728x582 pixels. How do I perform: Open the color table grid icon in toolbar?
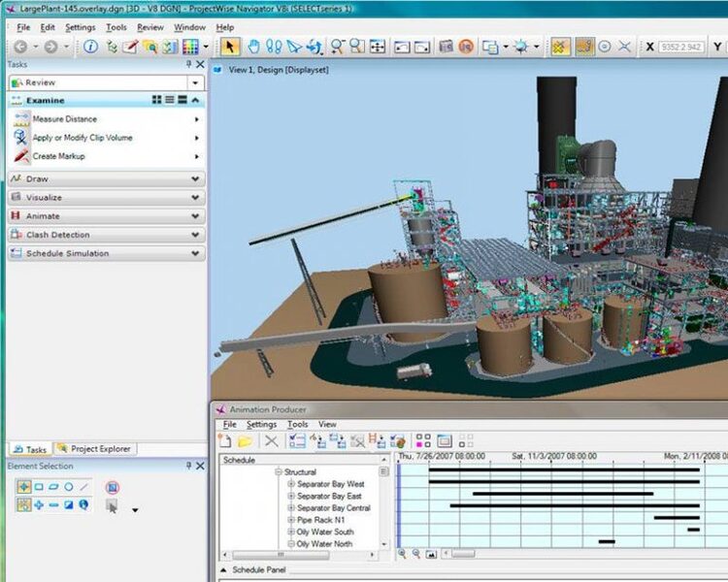click(190, 46)
